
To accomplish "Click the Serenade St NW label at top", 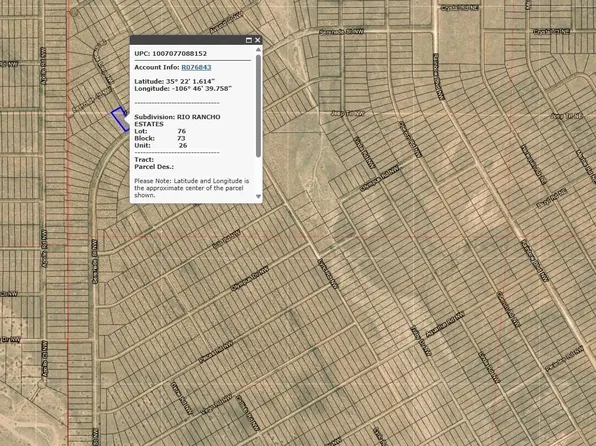I will pos(341,32).
